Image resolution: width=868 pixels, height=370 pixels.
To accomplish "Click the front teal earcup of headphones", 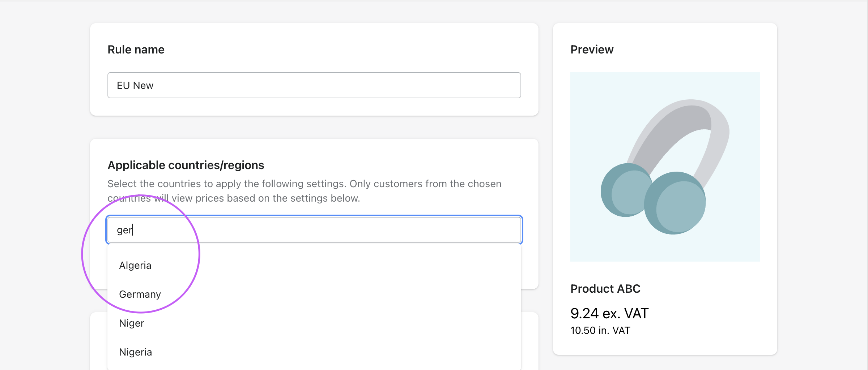I will click(x=676, y=204).
